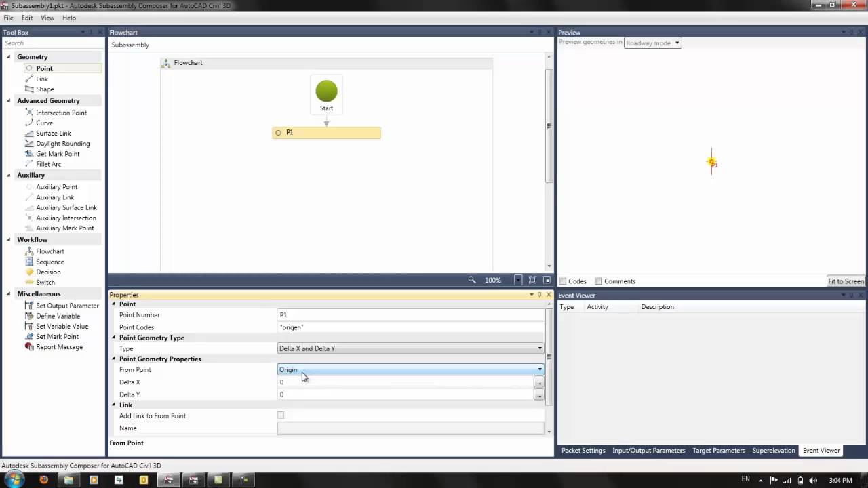The image size is (868, 488).
Task: Open the Help menu
Action: 69,18
